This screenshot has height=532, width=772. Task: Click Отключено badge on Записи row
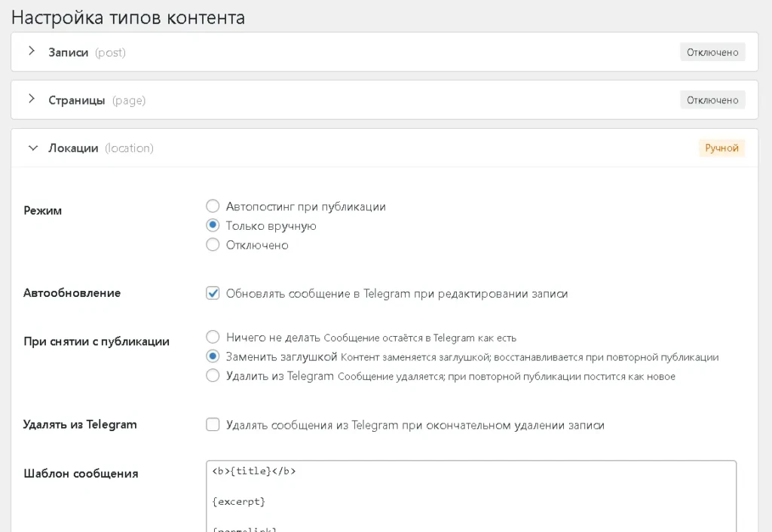pyautogui.click(x=712, y=52)
